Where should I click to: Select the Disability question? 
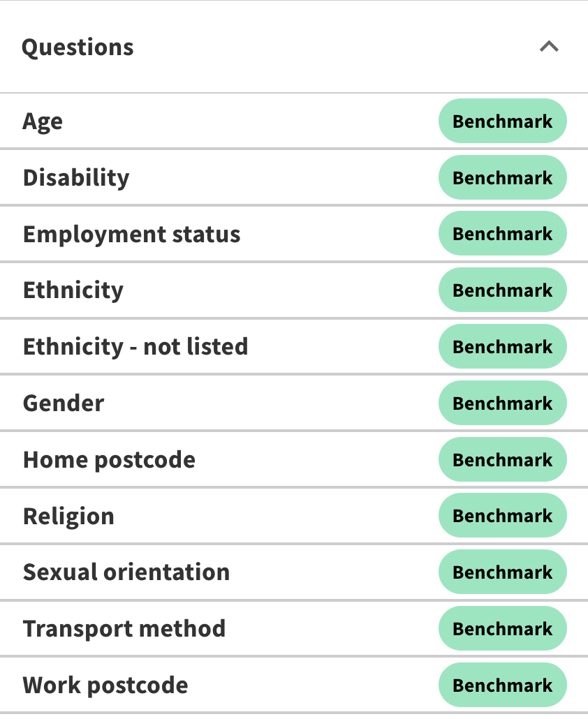point(76,177)
